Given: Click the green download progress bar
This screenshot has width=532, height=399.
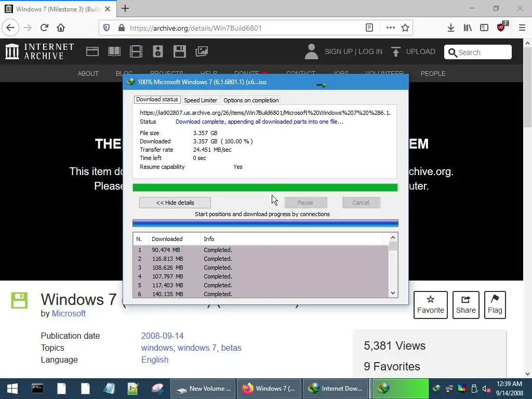Looking at the screenshot, I should pos(265,188).
